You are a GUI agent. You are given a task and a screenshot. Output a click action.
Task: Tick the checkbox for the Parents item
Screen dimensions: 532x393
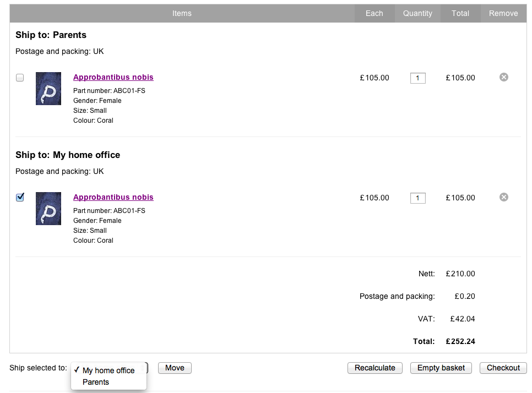click(x=20, y=78)
